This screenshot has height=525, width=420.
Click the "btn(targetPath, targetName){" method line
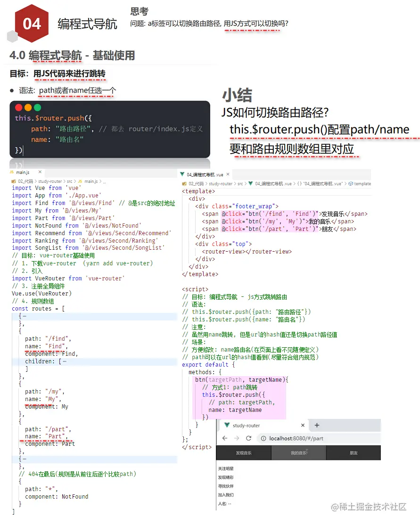tap(241, 379)
